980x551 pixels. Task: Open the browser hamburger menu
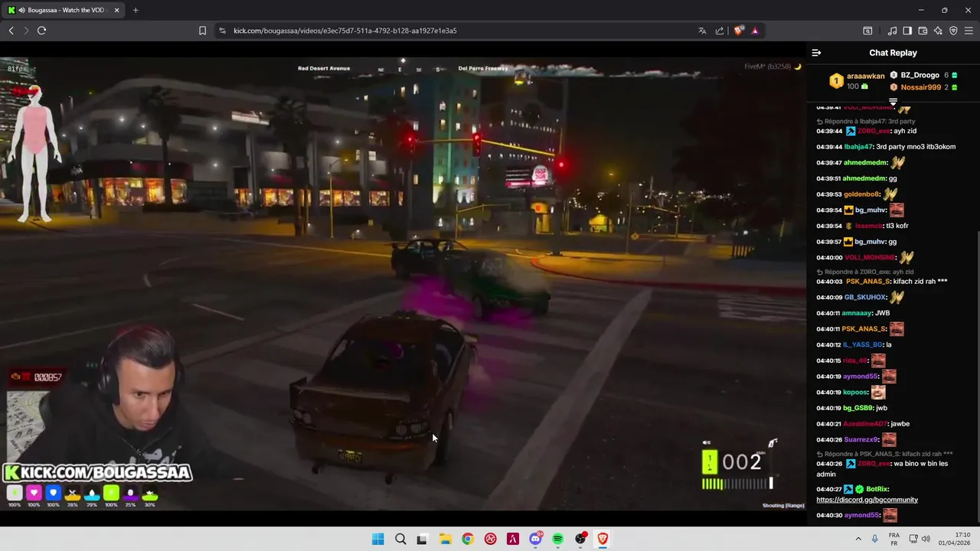pos(969,31)
